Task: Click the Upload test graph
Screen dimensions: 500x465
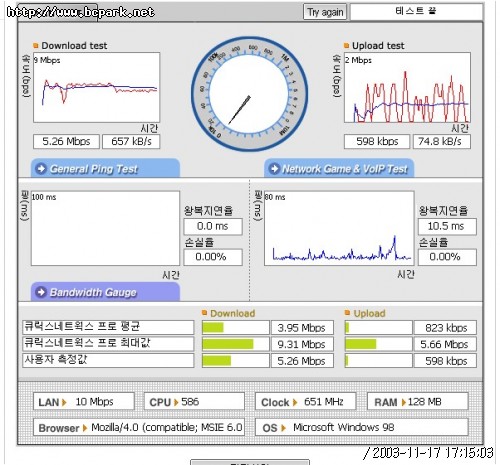Action: point(407,87)
